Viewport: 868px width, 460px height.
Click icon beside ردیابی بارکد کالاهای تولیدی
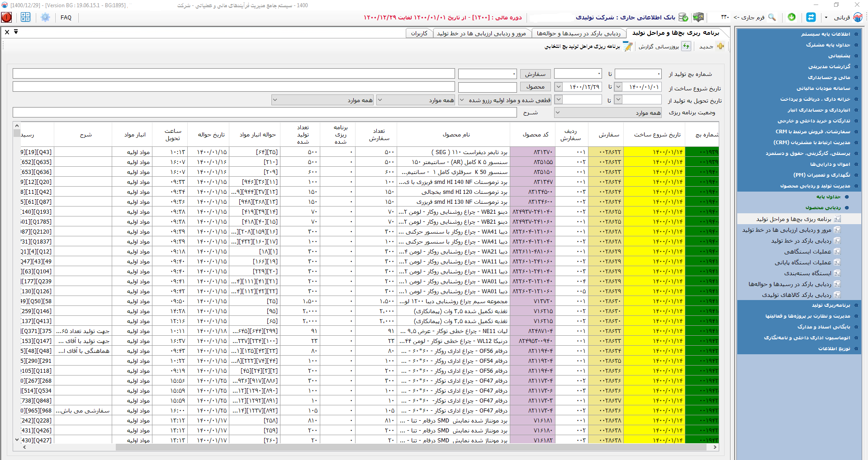tap(837, 295)
